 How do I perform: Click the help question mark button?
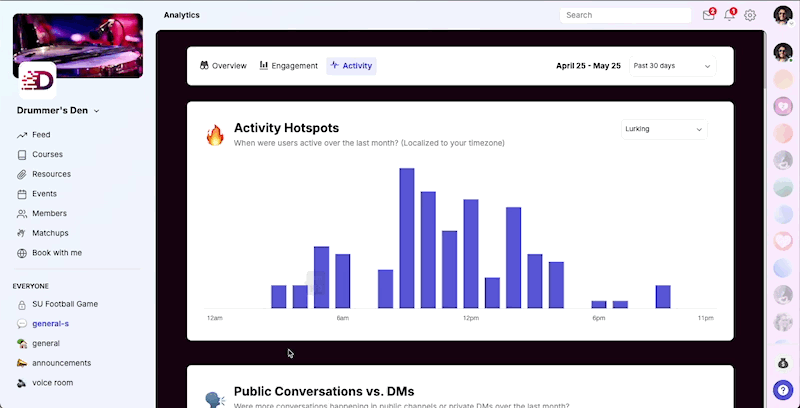[x=783, y=390]
